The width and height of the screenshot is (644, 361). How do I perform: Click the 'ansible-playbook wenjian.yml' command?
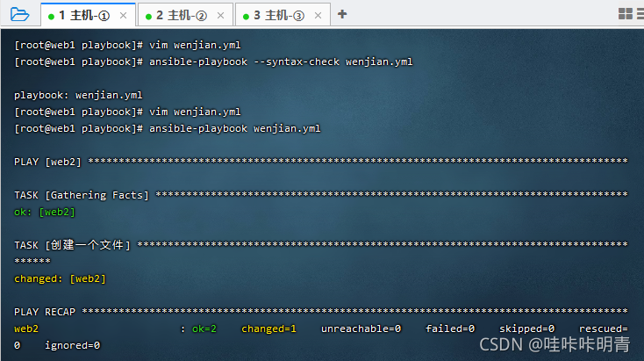tap(234, 128)
